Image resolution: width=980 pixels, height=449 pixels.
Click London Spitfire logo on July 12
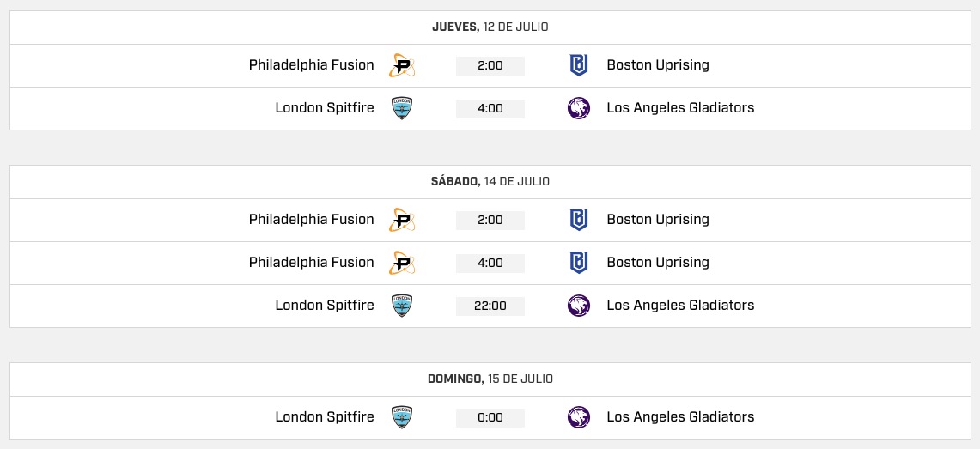(x=402, y=108)
